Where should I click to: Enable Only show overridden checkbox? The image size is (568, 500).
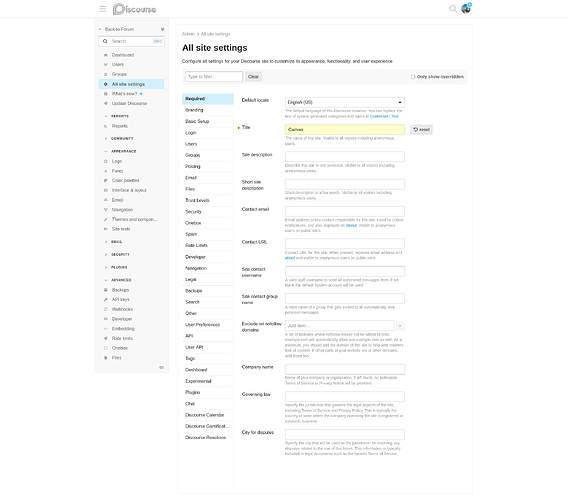tap(413, 77)
